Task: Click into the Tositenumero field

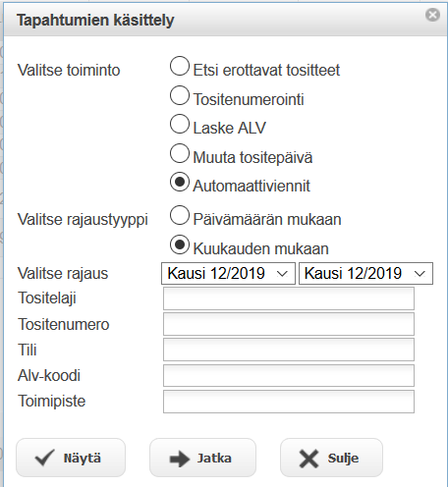Action: [x=289, y=324]
